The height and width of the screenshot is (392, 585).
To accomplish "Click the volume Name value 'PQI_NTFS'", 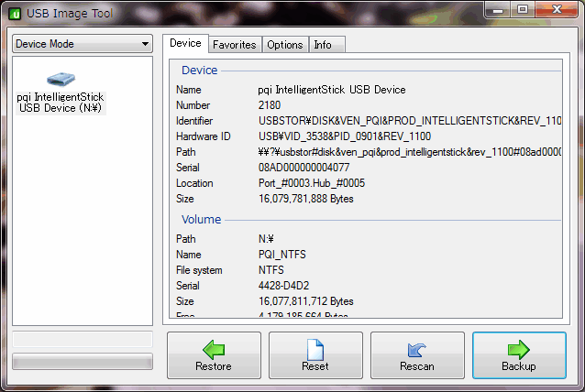I will [x=282, y=255].
